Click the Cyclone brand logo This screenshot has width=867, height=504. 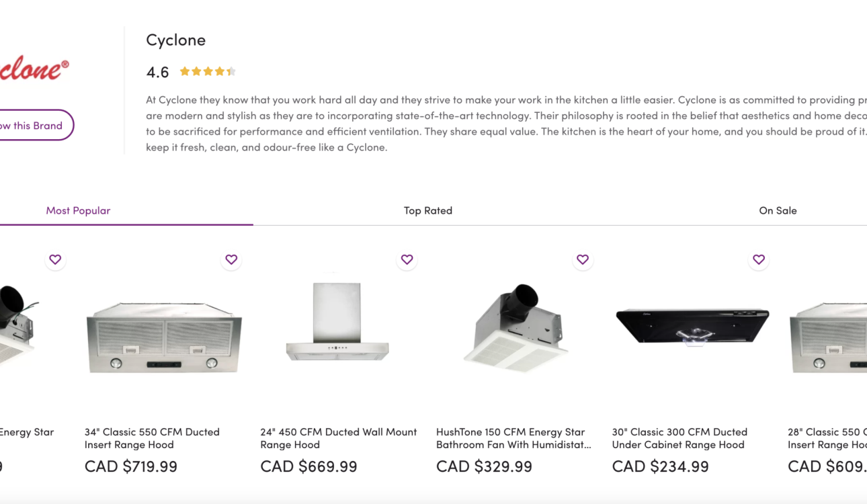coord(34,67)
